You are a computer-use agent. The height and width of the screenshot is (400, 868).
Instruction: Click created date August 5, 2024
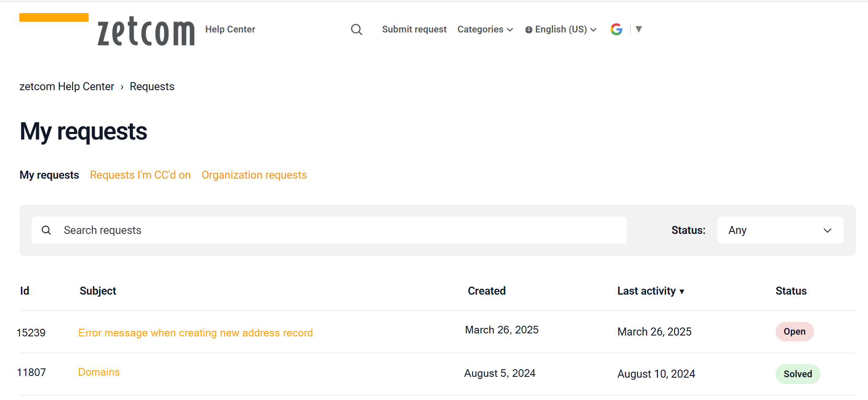500,373
